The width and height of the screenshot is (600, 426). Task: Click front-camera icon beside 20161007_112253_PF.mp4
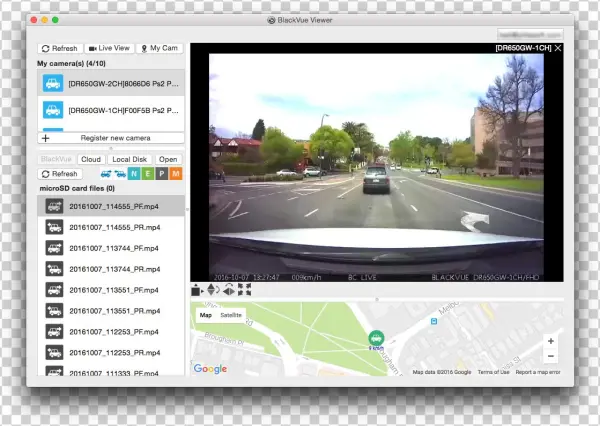point(54,331)
